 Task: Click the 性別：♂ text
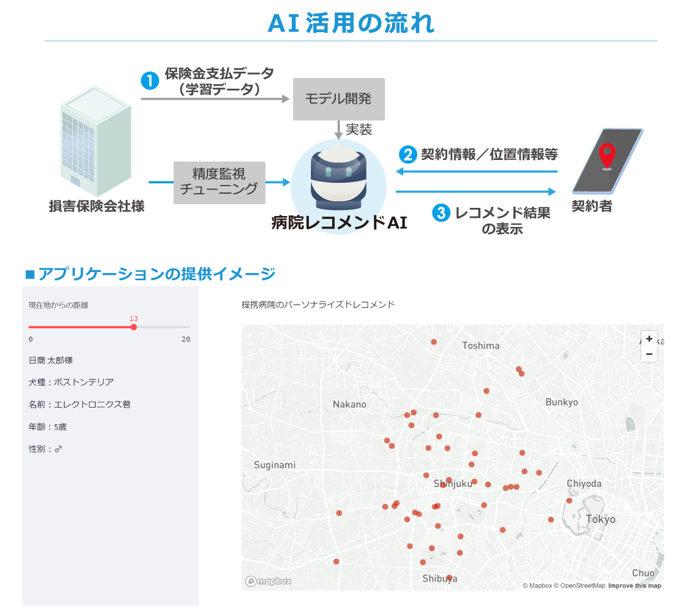45,449
